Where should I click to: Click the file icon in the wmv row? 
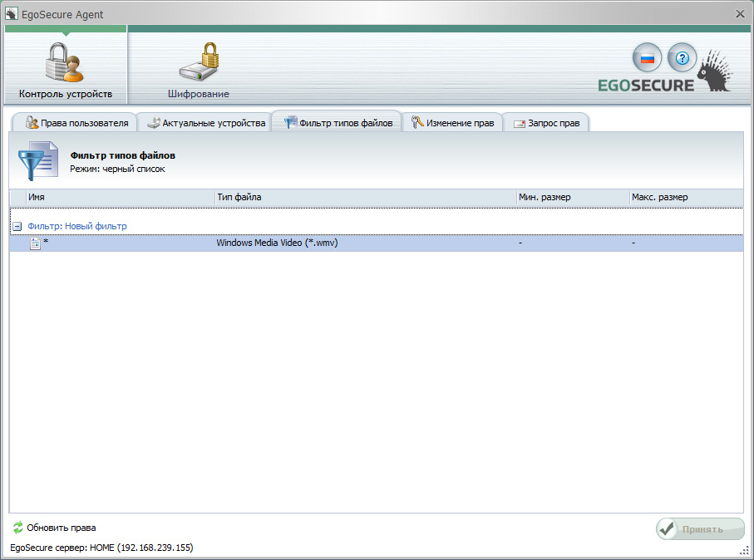coord(35,243)
